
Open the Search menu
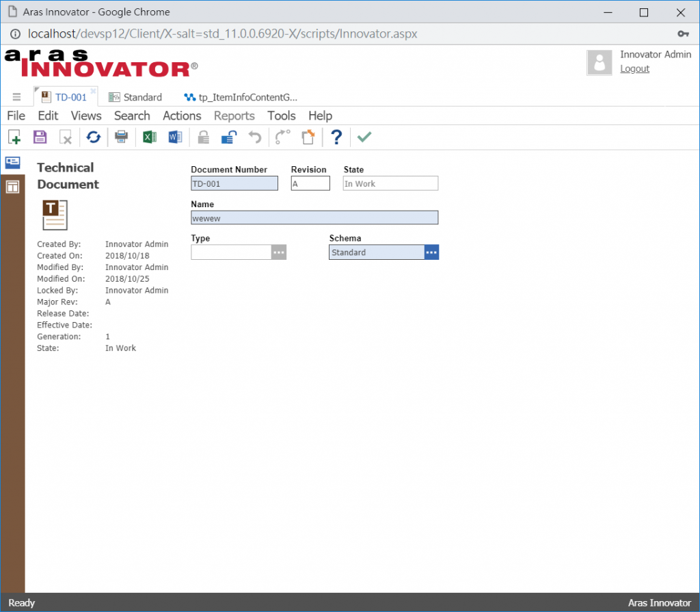point(132,116)
